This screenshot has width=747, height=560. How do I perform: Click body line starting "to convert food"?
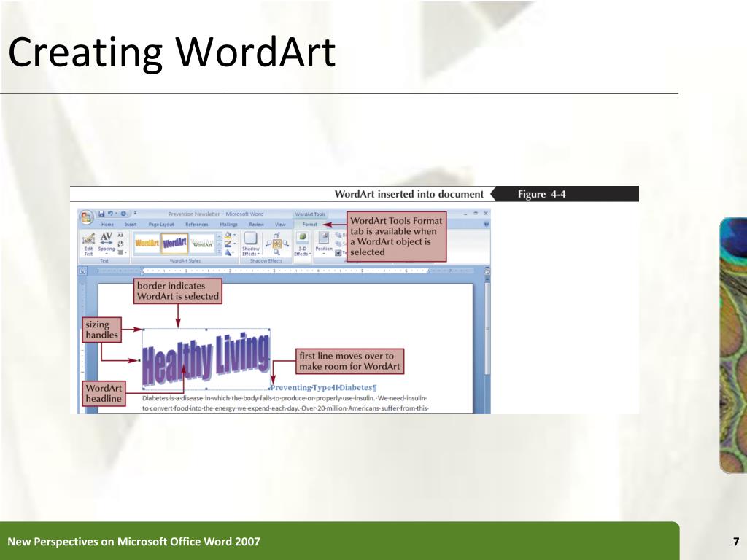tap(285, 408)
